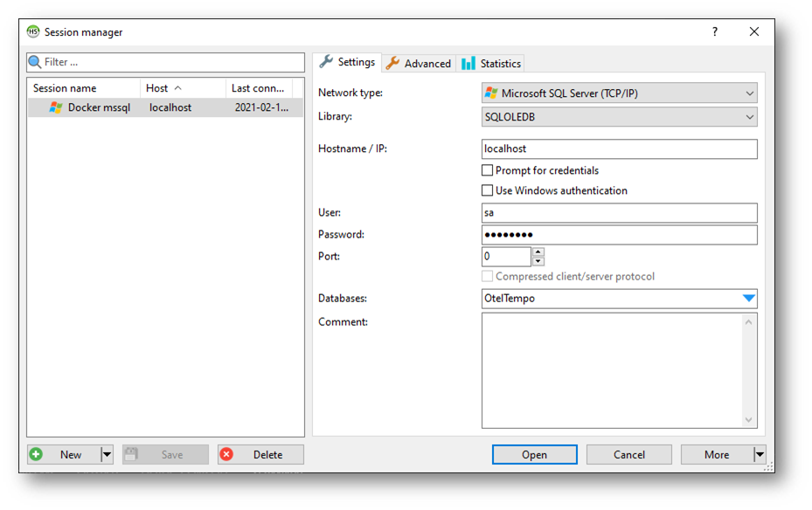This screenshot has height=510, width=812.
Task: Toggle Compressed client/server protocol checkbox
Action: 488,276
